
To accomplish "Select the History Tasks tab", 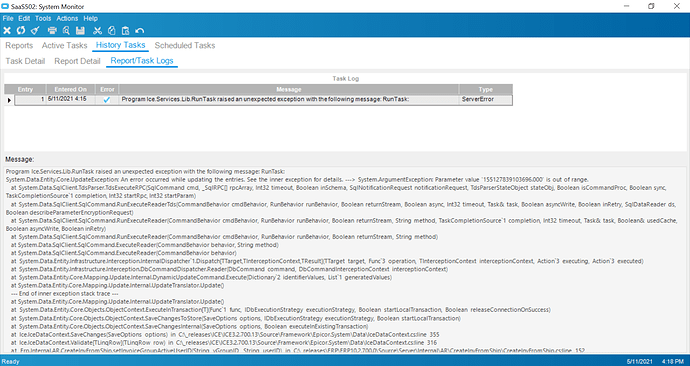I will coord(121,45).
